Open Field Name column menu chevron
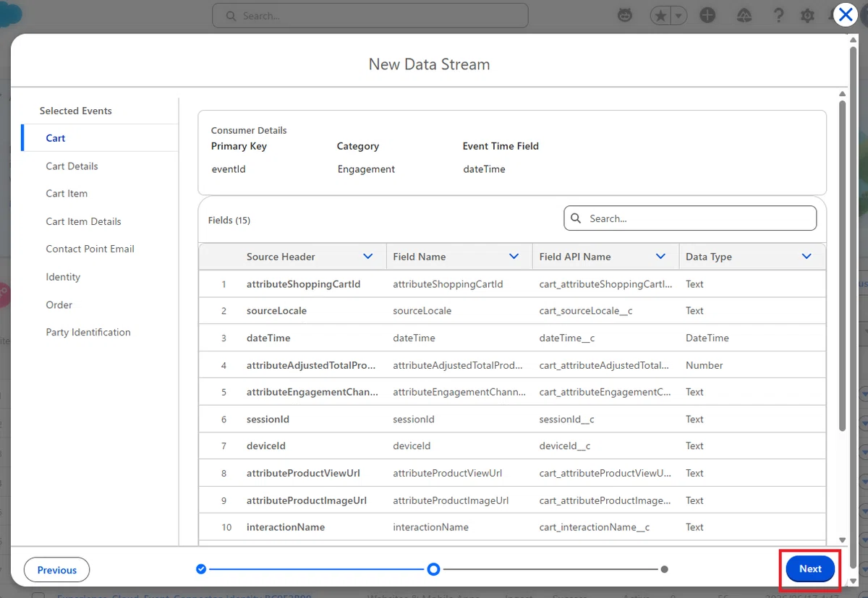 coord(514,257)
